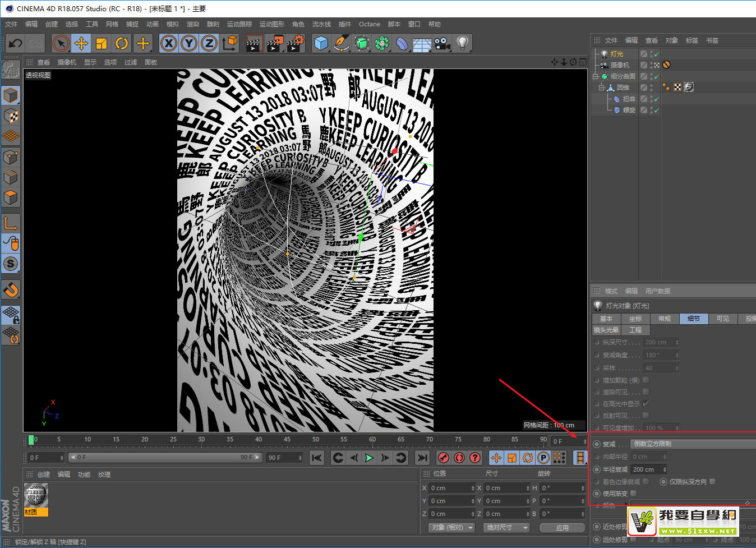The image size is (756, 548).
Task: Toggle the Y axis lock
Action: point(189,43)
